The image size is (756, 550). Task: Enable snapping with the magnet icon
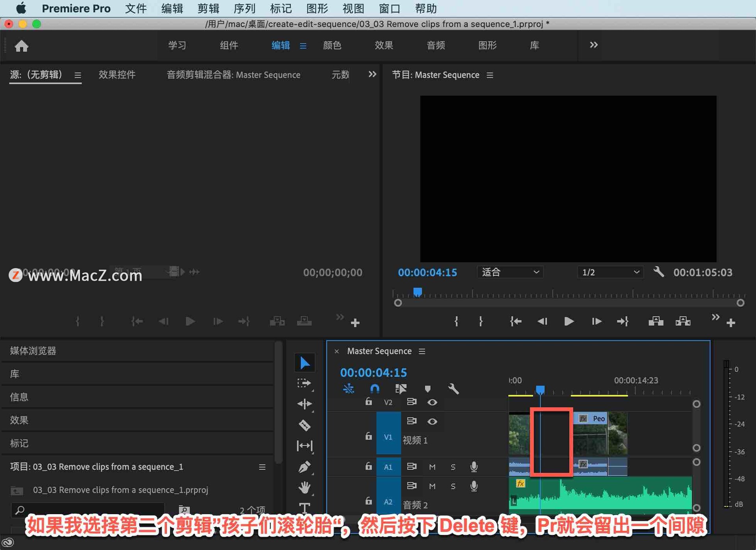(374, 389)
